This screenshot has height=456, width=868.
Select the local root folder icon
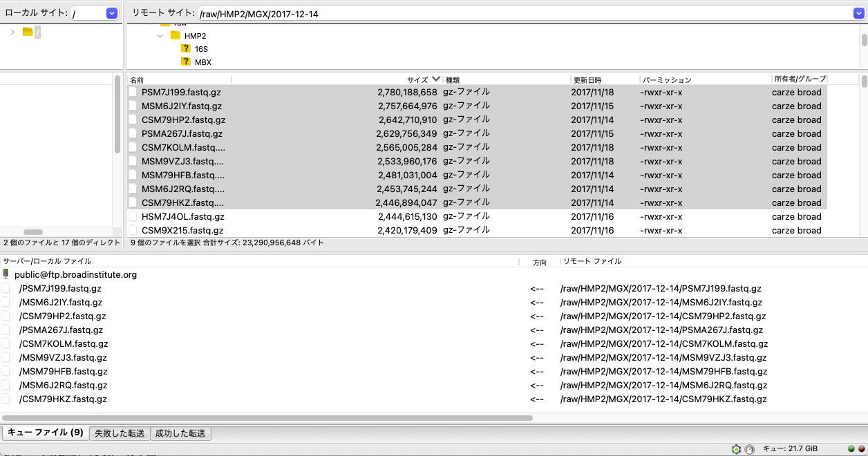tap(26, 31)
